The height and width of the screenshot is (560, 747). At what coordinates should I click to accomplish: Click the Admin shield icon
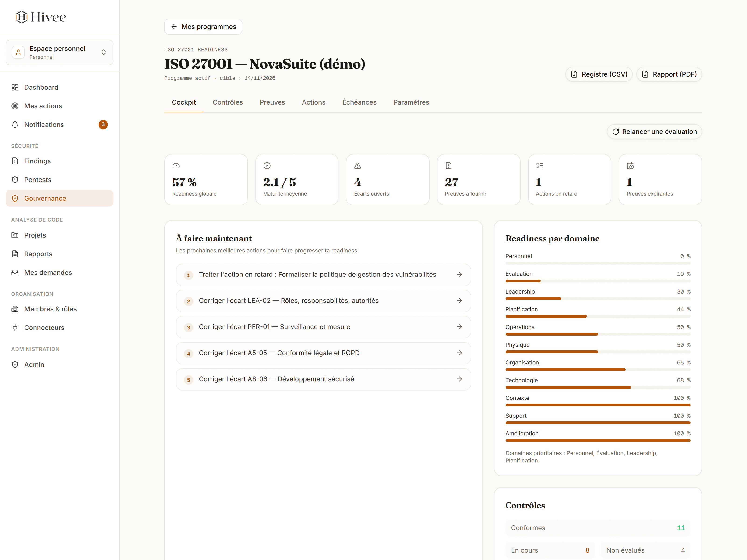click(x=15, y=364)
